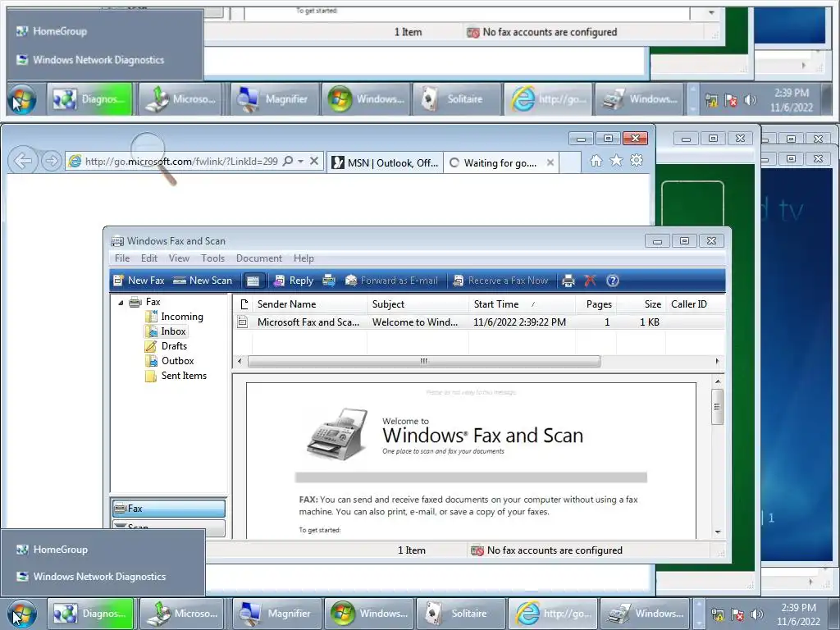Sort by the Start Time column header
The width and height of the screenshot is (840, 630).
click(x=522, y=304)
